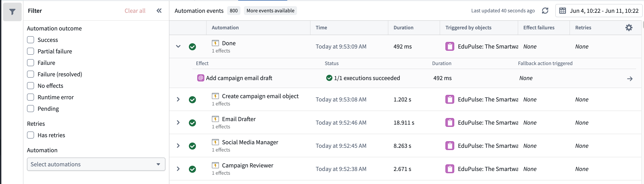This screenshot has height=184, width=644.
Task: Click the Add campaign email draft effect
Action: tap(239, 78)
